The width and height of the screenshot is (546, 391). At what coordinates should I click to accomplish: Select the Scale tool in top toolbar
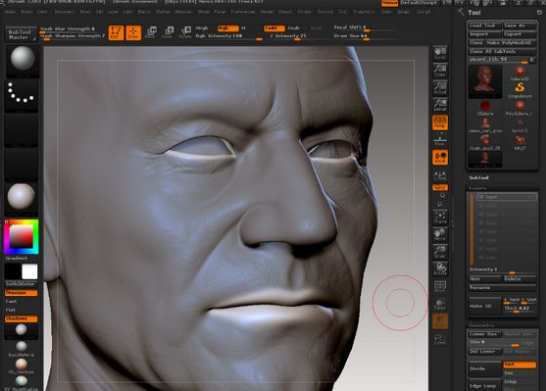(x=168, y=32)
